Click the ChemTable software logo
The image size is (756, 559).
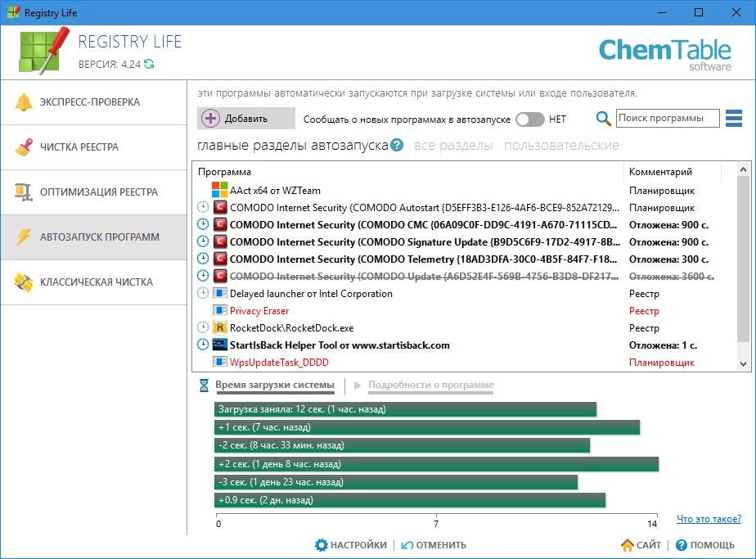coord(664,54)
